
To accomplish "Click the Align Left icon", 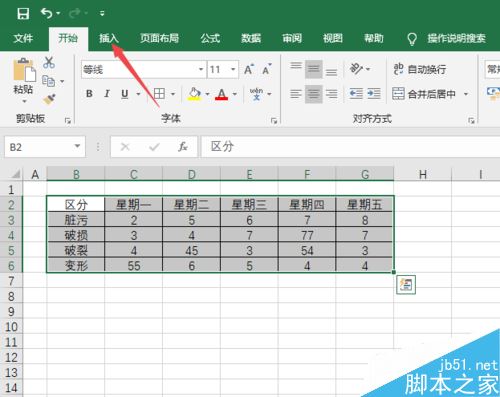I will (x=296, y=94).
